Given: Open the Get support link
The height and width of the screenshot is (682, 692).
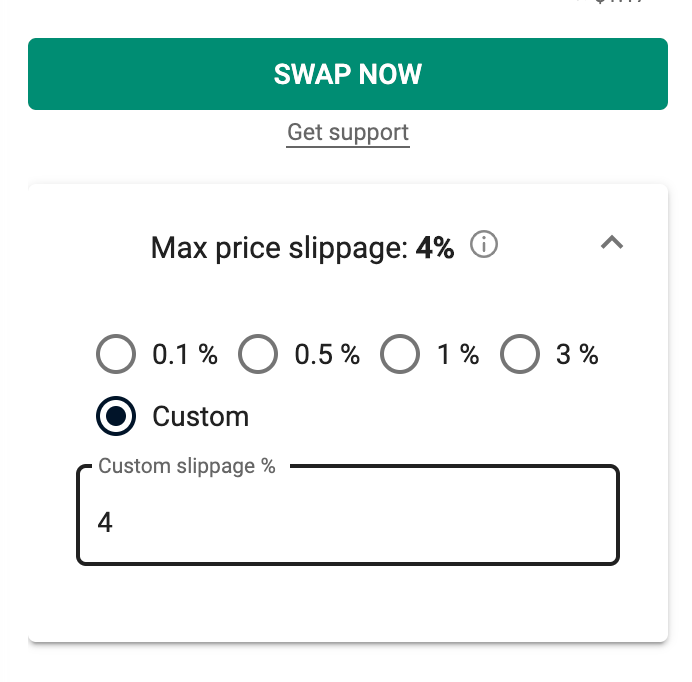Looking at the screenshot, I should click(348, 133).
